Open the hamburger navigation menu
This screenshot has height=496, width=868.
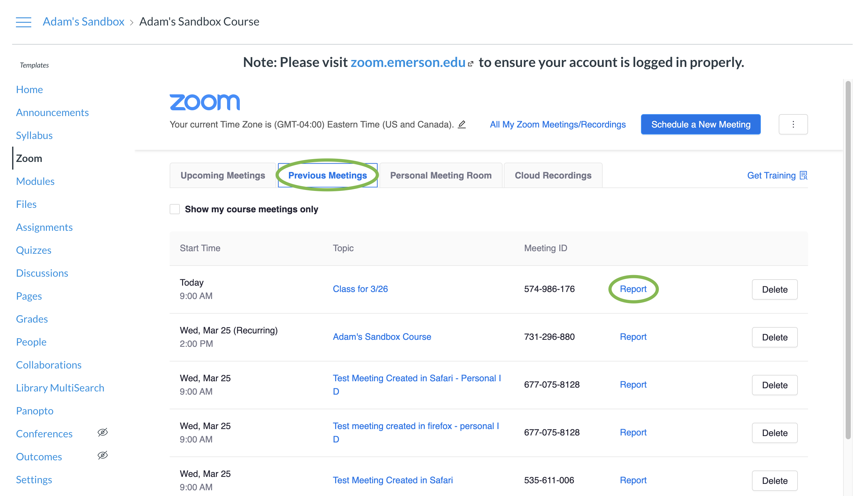pyautogui.click(x=24, y=21)
